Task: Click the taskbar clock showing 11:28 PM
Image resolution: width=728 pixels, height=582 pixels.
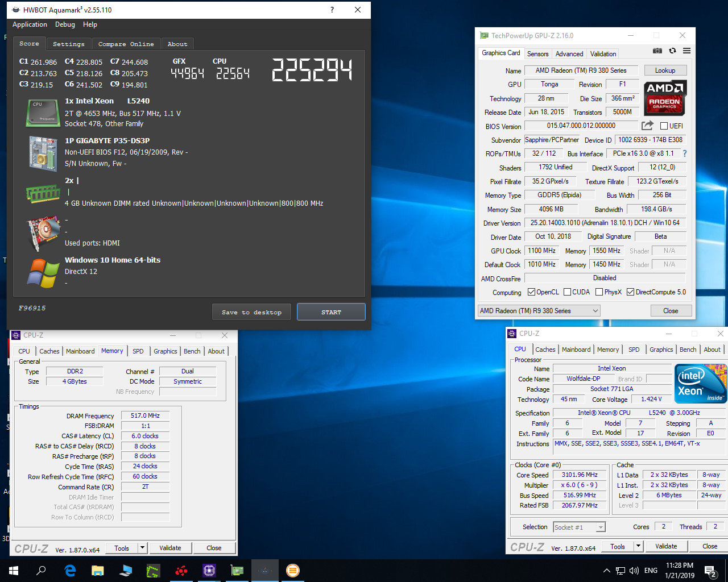Action: [x=680, y=571]
